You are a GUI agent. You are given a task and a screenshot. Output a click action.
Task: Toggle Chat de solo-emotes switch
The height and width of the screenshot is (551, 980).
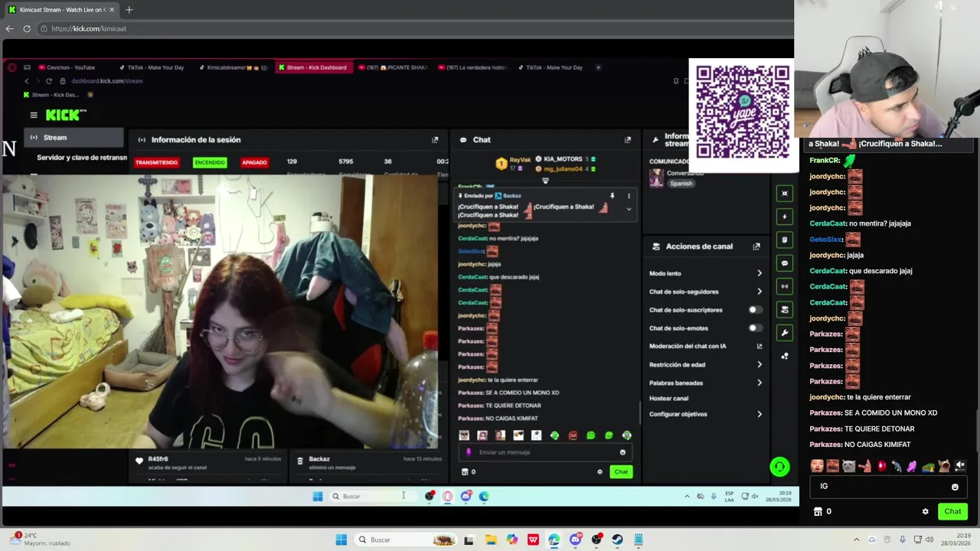(755, 328)
